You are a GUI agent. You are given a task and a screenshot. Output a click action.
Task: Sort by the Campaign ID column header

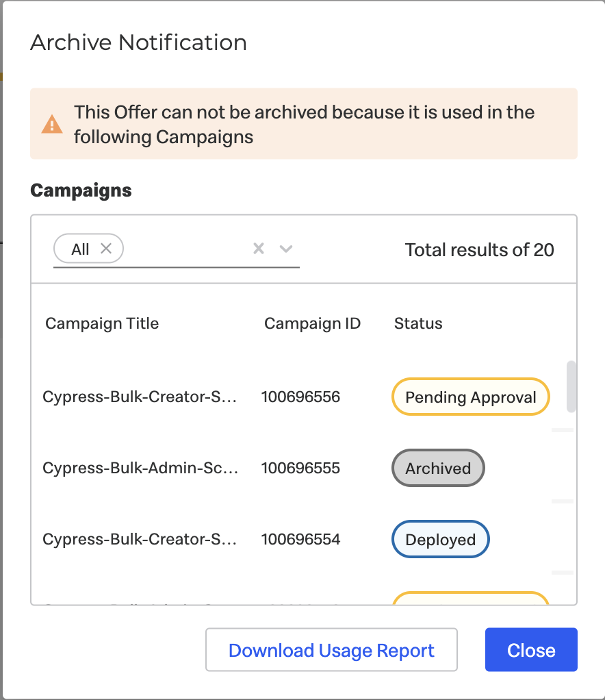[312, 323]
